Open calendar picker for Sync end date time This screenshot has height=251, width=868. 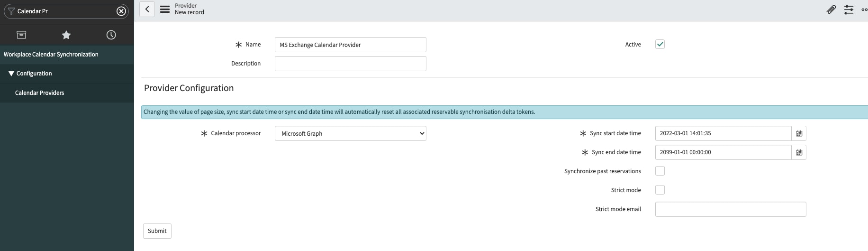click(x=799, y=152)
